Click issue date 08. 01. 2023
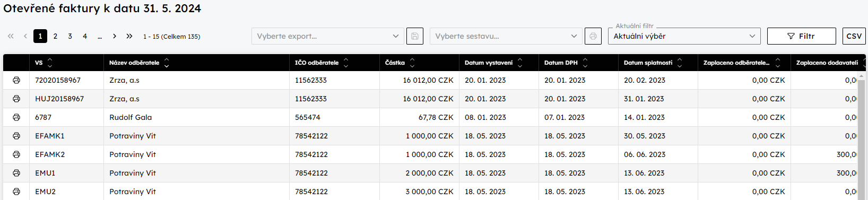 click(485, 117)
